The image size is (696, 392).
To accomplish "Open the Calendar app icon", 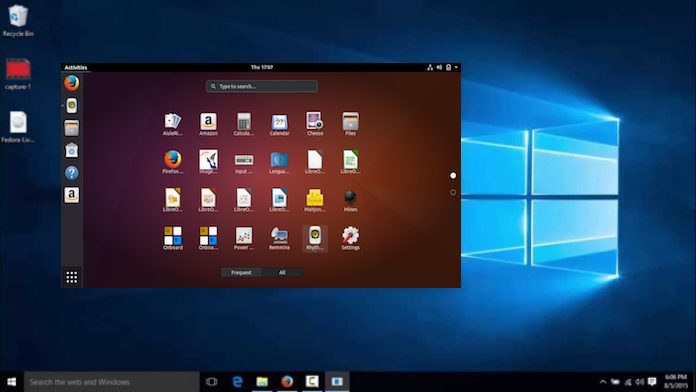I will tap(279, 124).
